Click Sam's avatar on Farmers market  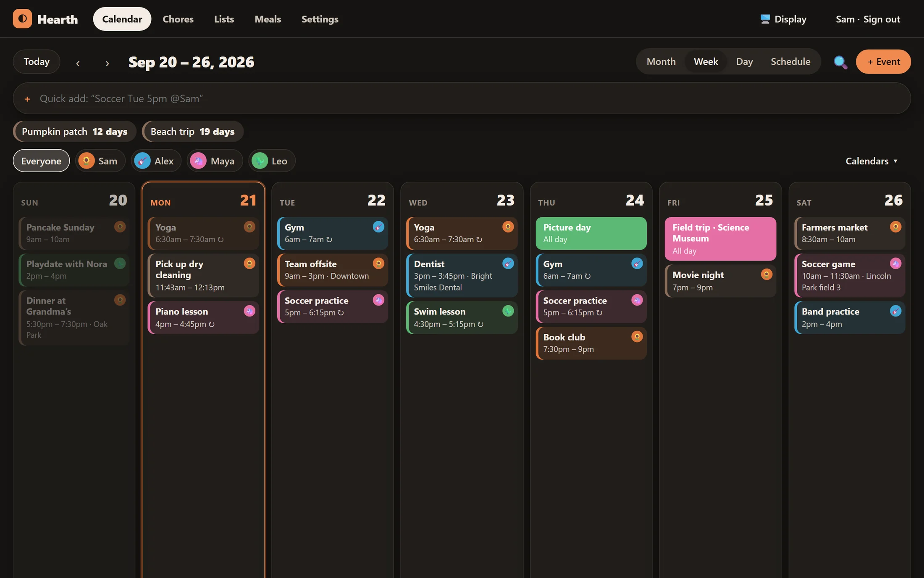[895, 227]
